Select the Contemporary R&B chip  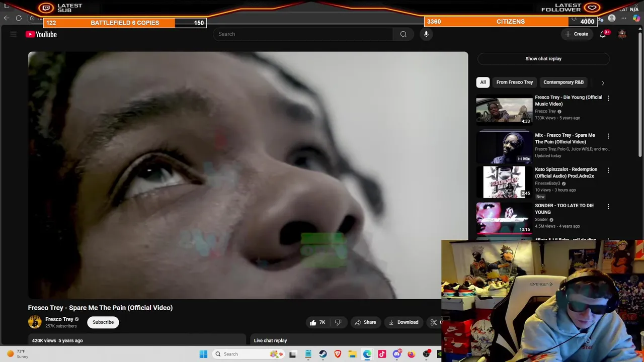pyautogui.click(x=563, y=82)
